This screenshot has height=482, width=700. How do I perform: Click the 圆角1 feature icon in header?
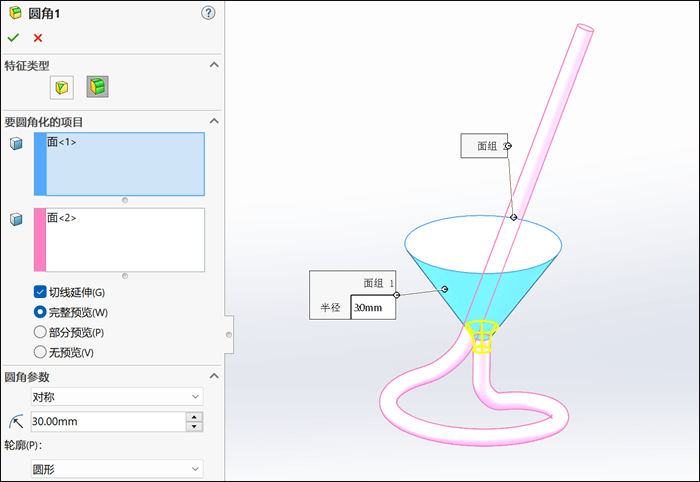[15, 13]
